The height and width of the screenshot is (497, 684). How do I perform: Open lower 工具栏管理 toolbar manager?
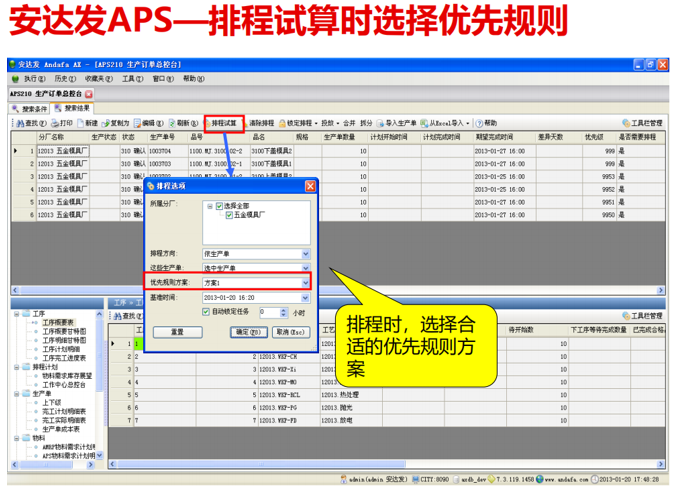(642, 316)
